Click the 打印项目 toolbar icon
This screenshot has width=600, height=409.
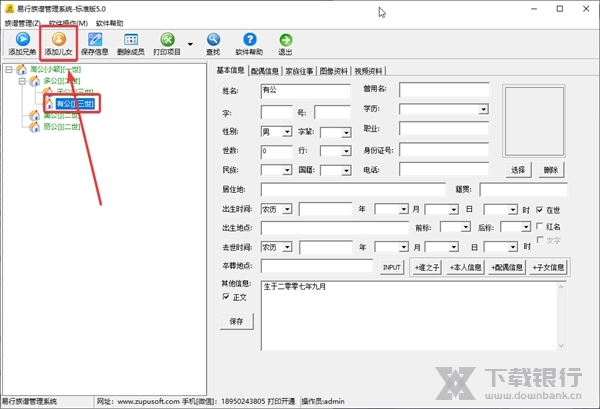pyautogui.click(x=167, y=39)
